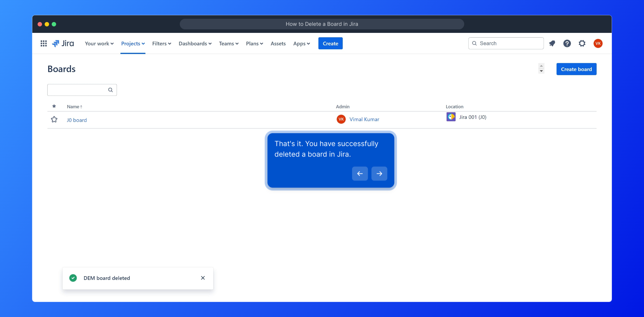Viewport: 644px width, 317px height.
Task: Click the Jira 001 project icon
Action: (451, 117)
